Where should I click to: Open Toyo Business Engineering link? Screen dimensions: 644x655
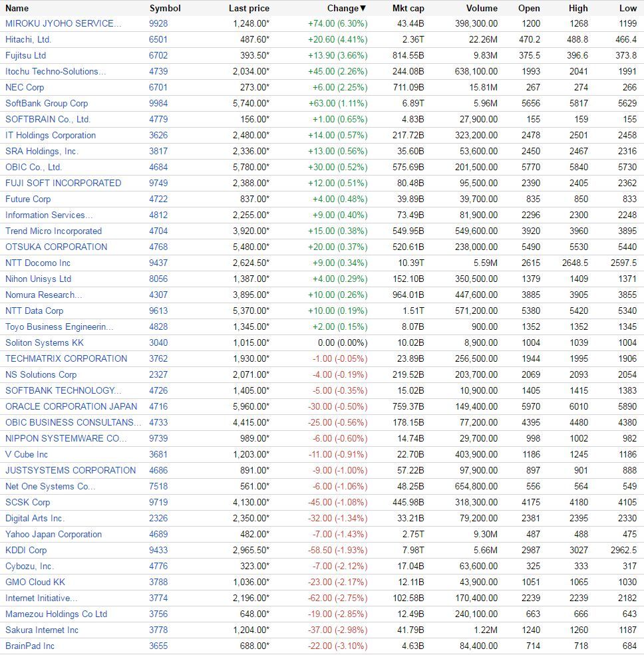59,327
